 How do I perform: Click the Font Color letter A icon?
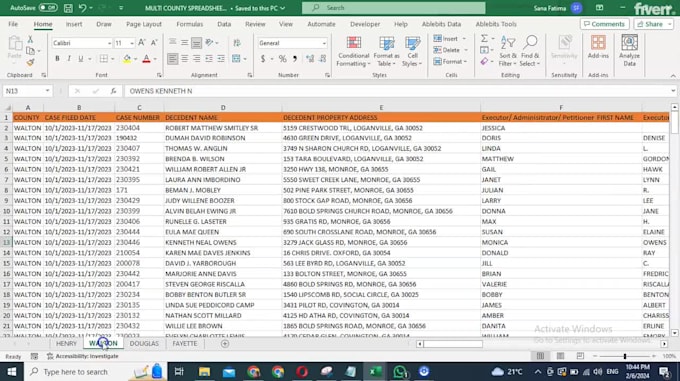(x=146, y=59)
